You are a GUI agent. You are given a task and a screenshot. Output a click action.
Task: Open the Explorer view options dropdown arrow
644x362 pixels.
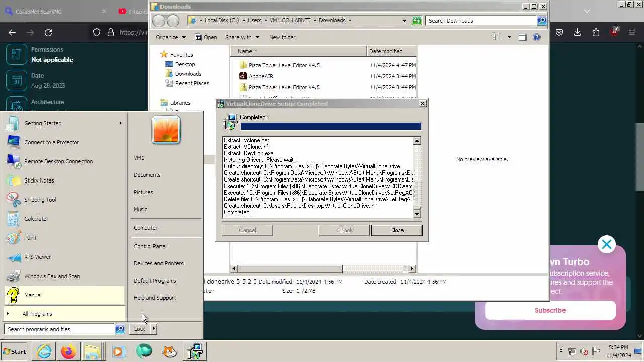pos(509,37)
